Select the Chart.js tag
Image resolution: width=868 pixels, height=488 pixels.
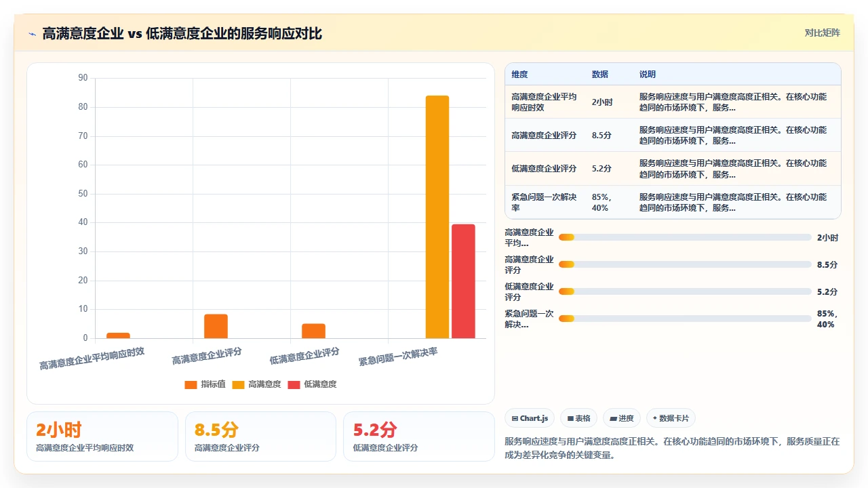coord(530,418)
